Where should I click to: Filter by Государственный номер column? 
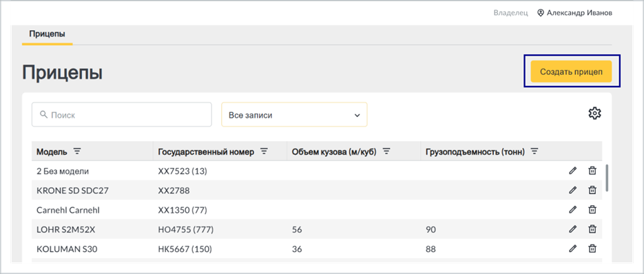[x=264, y=151]
